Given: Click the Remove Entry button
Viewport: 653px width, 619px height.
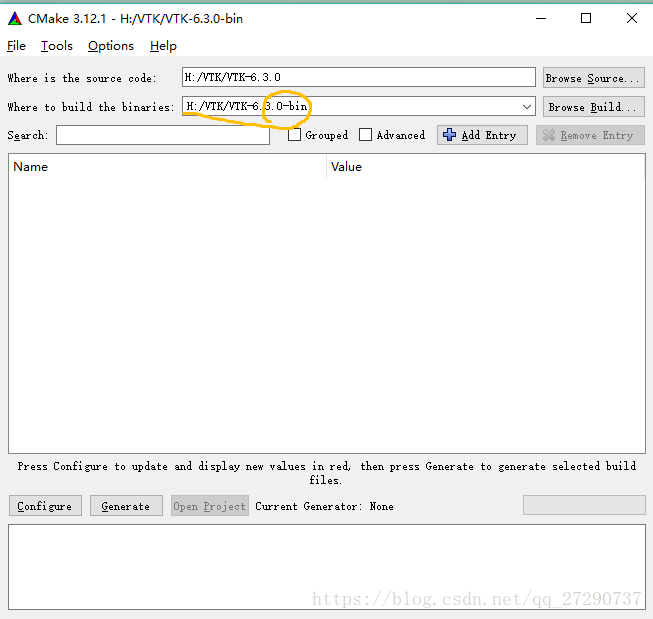Looking at the screenshot, I should (590, 135).
